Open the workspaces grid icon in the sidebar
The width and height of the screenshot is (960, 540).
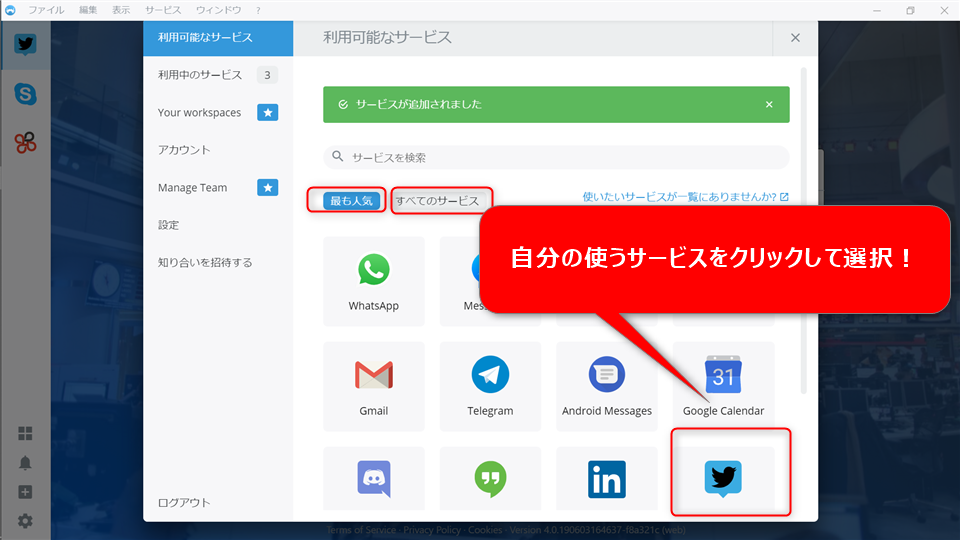25,433
